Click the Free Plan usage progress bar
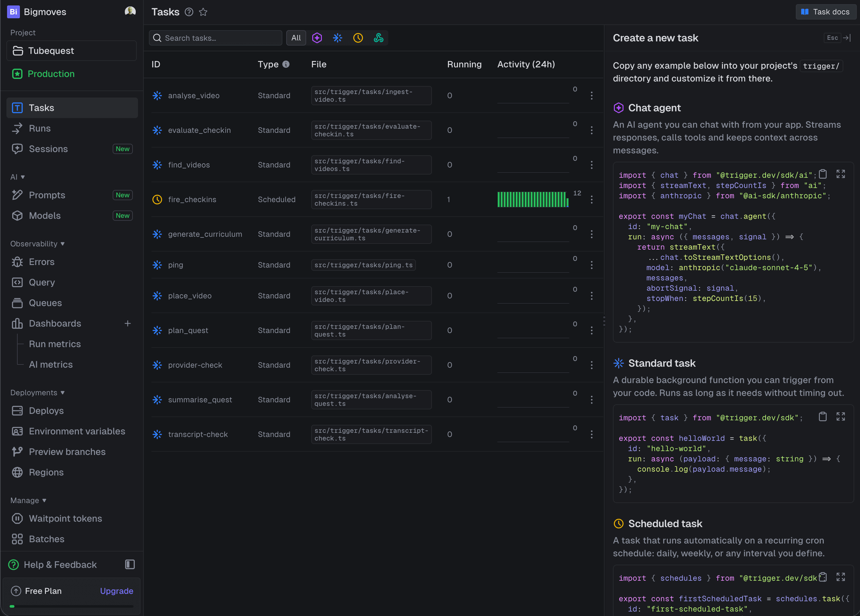This screenshot has height=616, width=860. tap(71, 606)
